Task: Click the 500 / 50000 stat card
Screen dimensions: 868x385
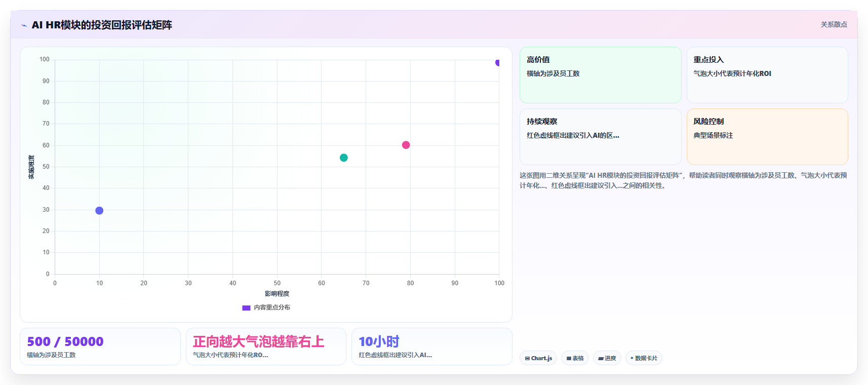Action: (100, 346)
